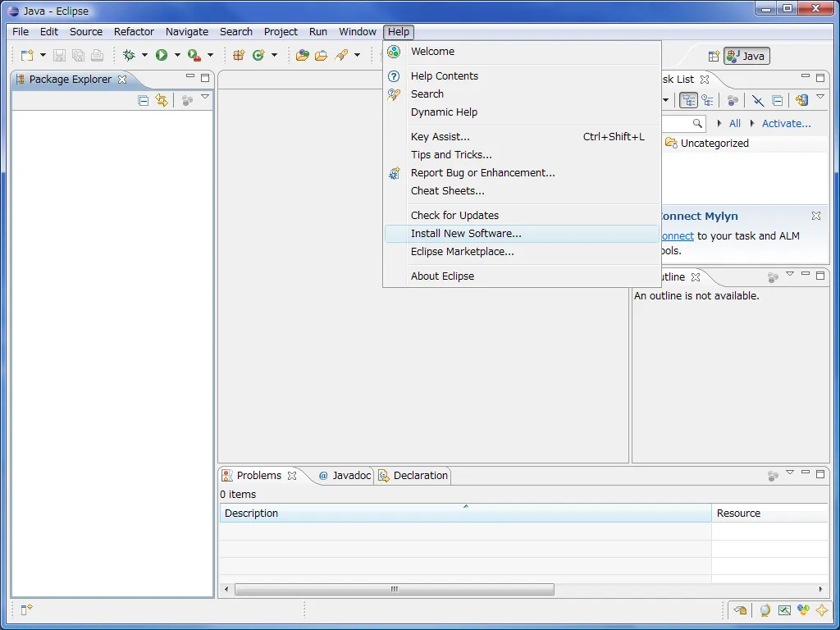Click the focus icon in Problems view toolbar

(773, 476)
